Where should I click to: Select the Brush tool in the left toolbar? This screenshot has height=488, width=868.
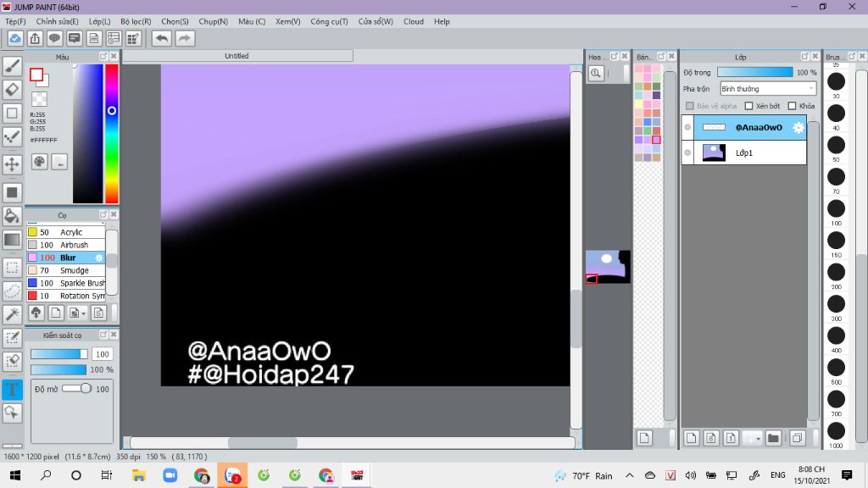click(x=12, y=66)
